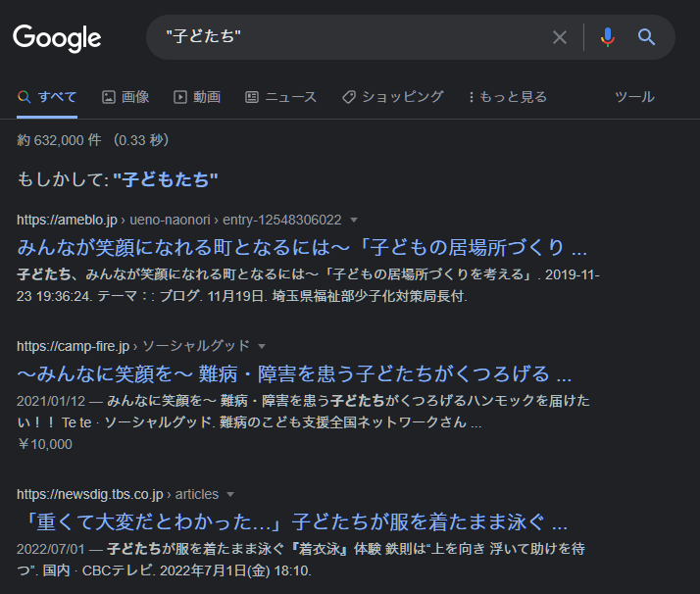
Task: Click the camp-fire.jp URL breadcrumb
Action: (133, 346)
